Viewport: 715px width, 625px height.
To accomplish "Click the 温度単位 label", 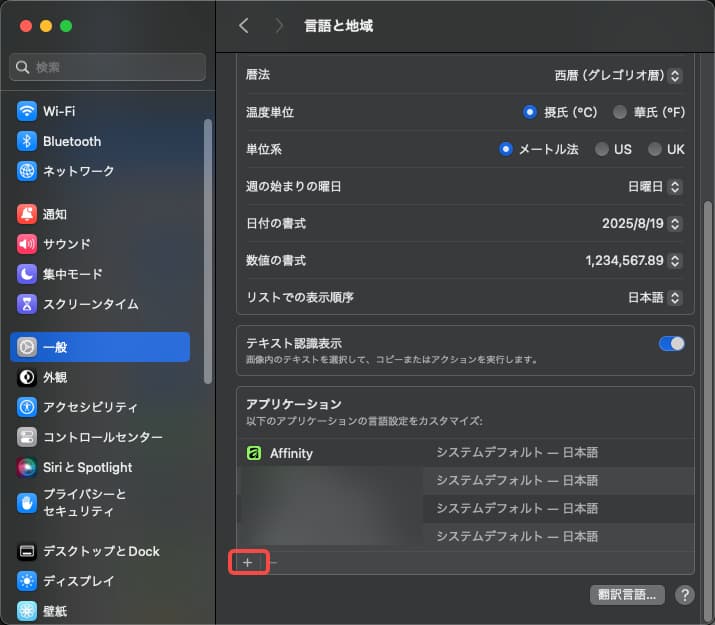I will coord(270,112).
